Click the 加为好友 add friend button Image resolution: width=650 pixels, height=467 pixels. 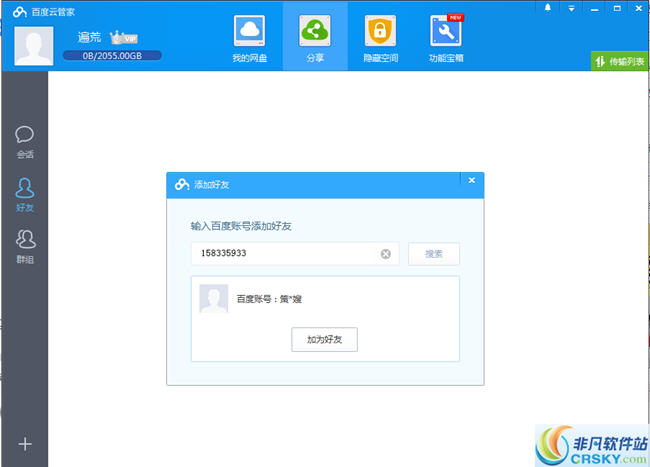pyautogui.click(x=324, y=339)
